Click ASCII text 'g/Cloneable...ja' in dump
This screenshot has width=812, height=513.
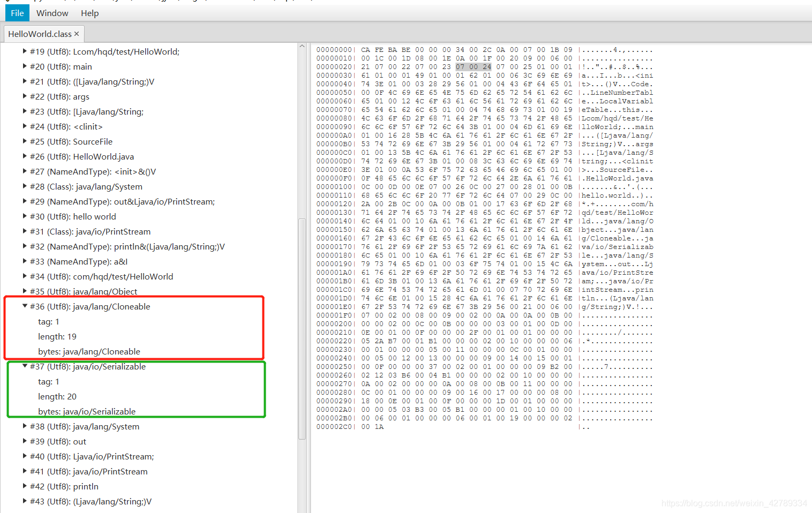click(x=618, y=238)
